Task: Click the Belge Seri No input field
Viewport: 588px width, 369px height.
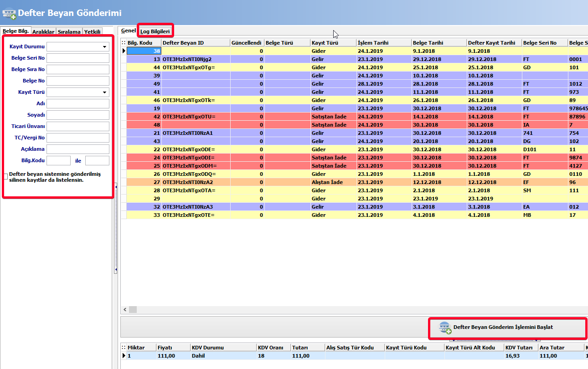Action: tap(78, 58)
